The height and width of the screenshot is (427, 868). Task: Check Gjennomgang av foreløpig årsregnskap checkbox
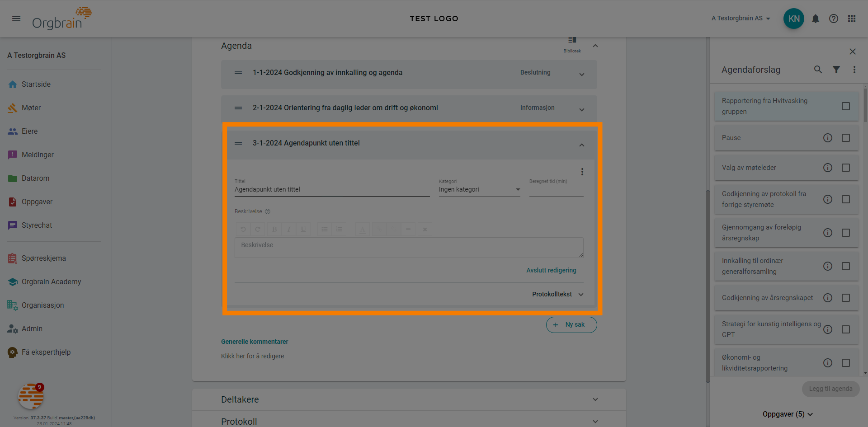(x=846, y=233)
